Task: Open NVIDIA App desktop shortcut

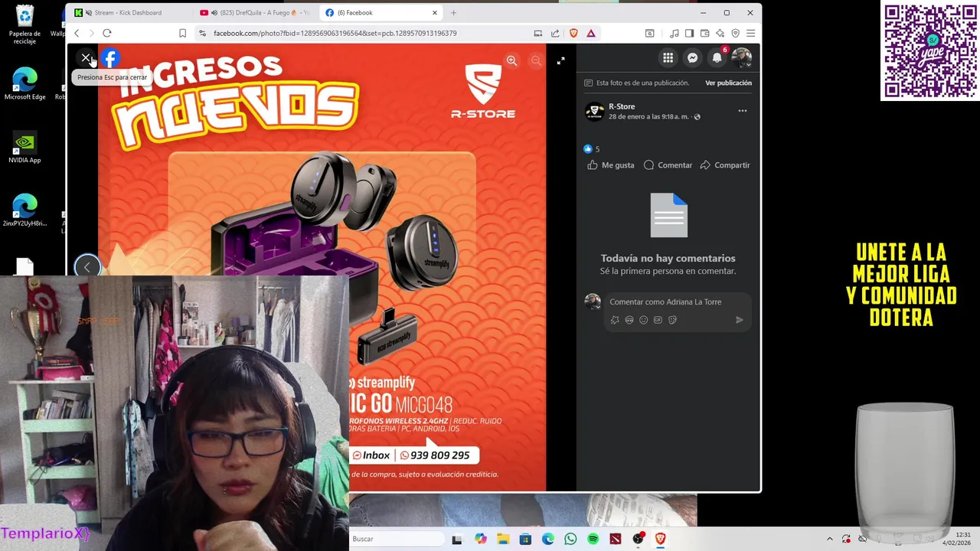Action: coord(24,148)
